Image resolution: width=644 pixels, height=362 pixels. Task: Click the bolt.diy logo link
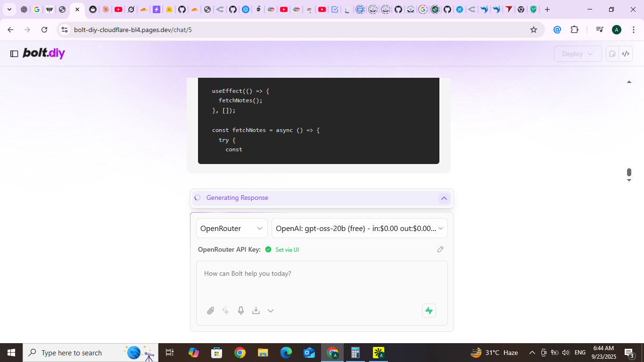click(x=44, y=53)
